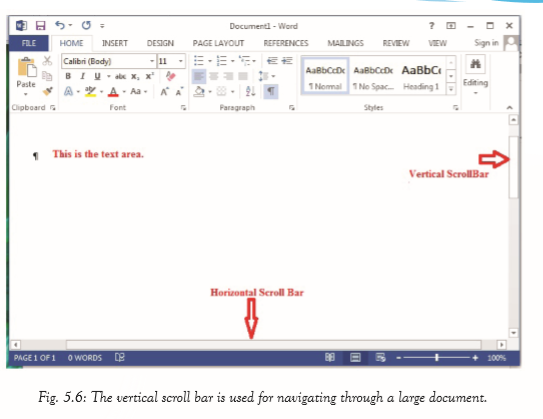543x419 pixels.
Task: Save the document using floppy icon
Action: [41, 26]
